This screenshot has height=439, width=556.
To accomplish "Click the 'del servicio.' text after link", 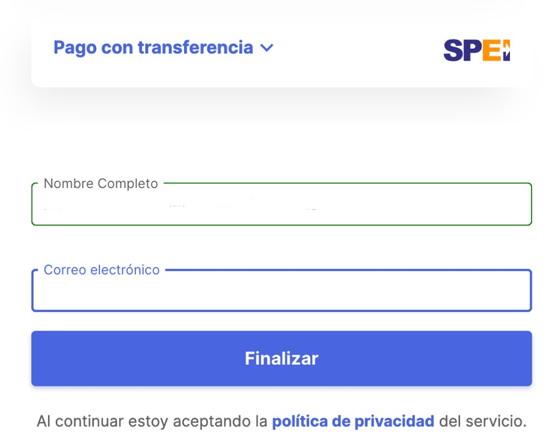I will click(483, 422).
